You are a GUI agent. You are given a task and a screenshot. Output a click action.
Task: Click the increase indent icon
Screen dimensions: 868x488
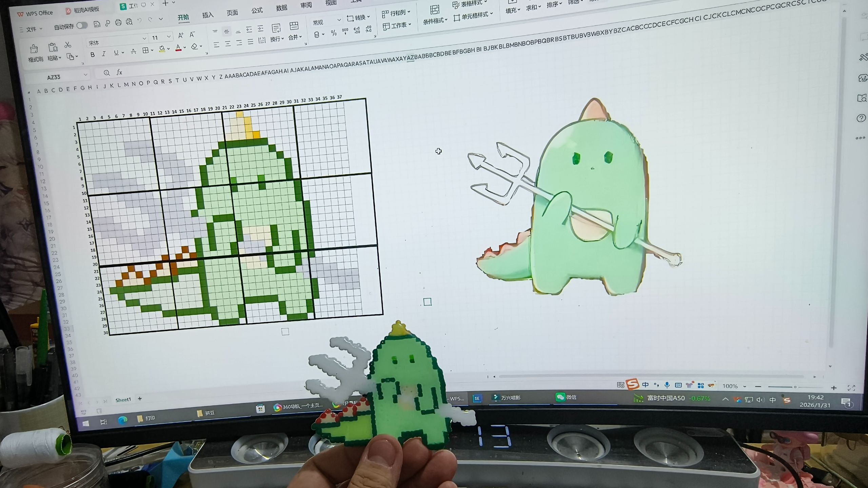click(260, 29)
